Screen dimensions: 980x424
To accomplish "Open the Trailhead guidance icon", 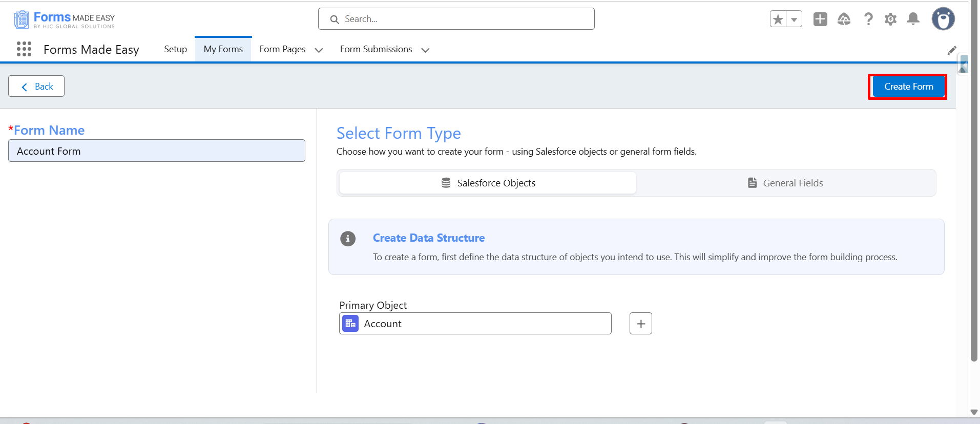I will (844, 19).
